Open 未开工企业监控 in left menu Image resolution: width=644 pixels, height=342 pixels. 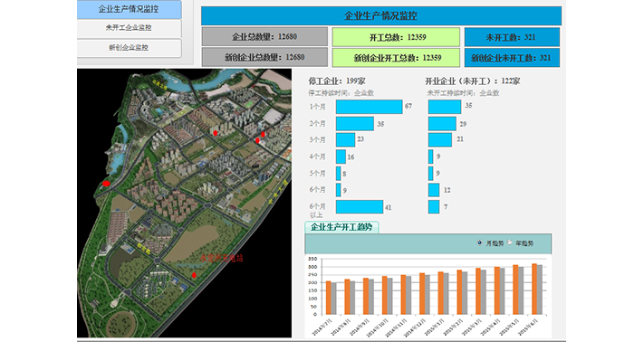coord(129,28)
